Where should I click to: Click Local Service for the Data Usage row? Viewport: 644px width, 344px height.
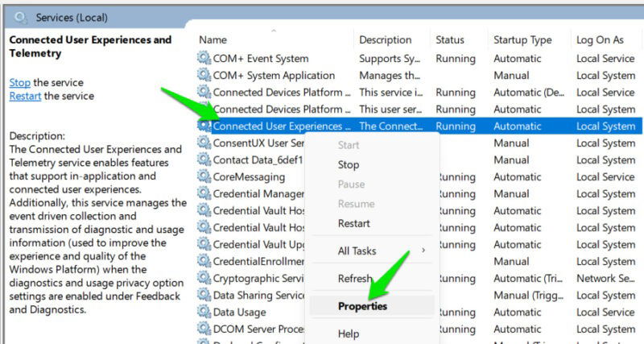[x=605, y=313]
